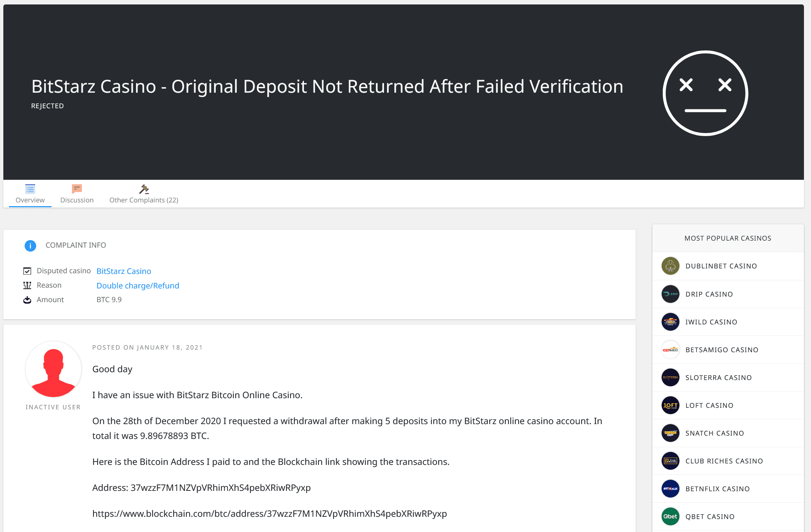Click the Bitcoin address 37wzzF7M1NZVpVRhimXhS4pebXRiwRPyxp line
This screenshot has height=532, width=811.
(x=201, y=488)
